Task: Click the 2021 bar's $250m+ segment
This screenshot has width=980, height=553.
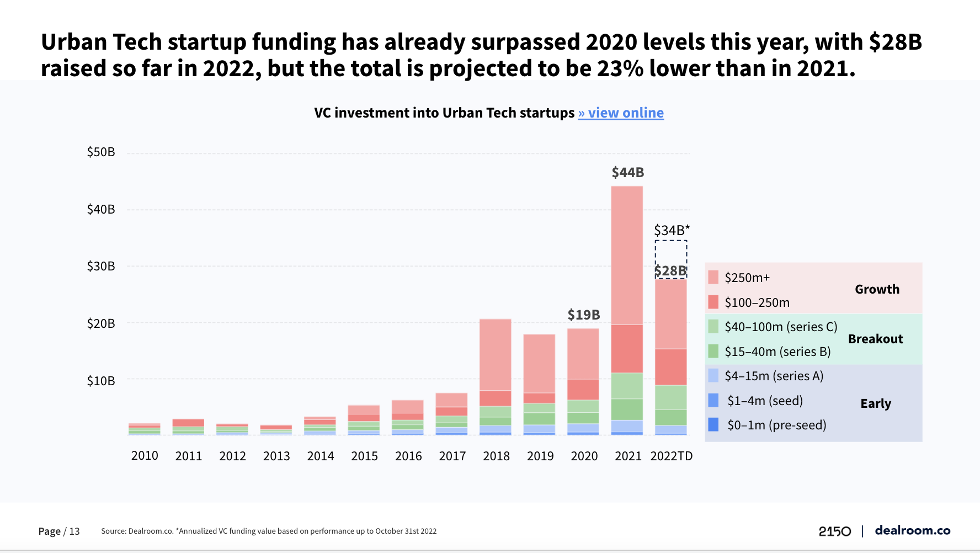Action: 627,255
